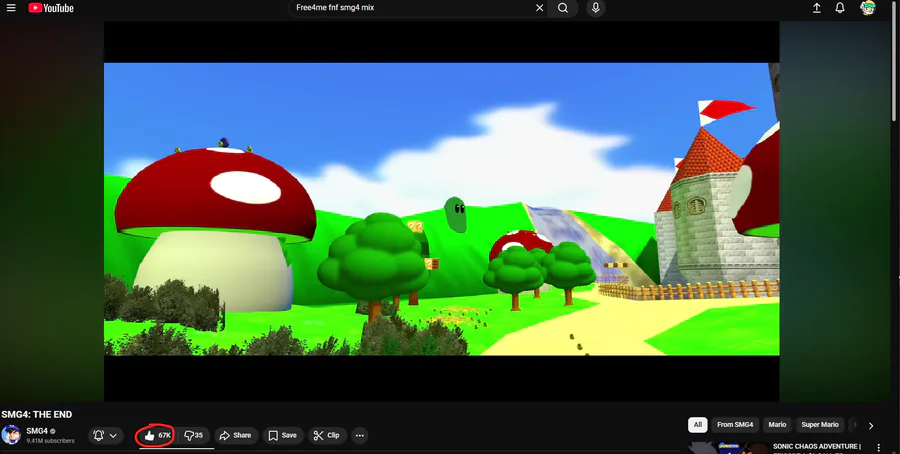The width and height of the screenshot is (900, 454).
Task: Open the subscription notification bell dropdown
Action: click(106, 436)
